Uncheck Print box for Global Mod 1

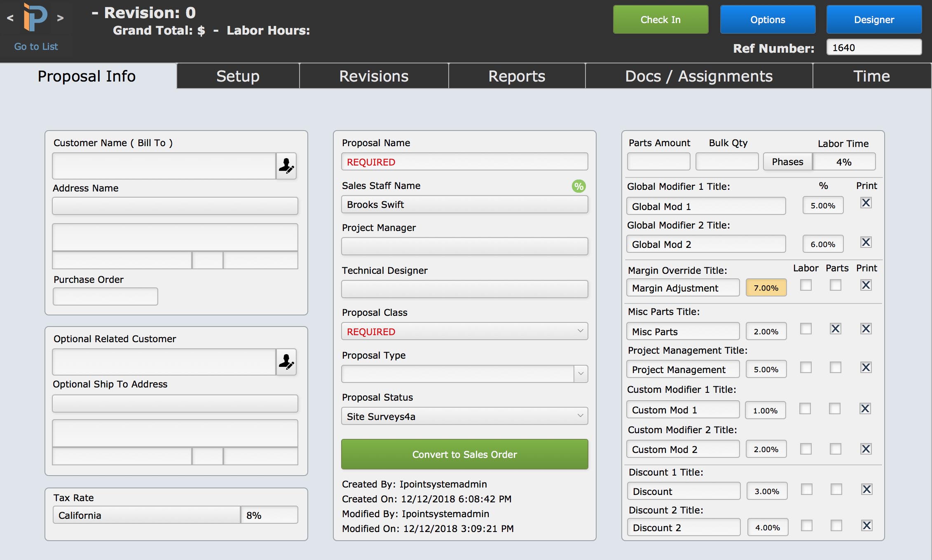(x=866, y=203)
